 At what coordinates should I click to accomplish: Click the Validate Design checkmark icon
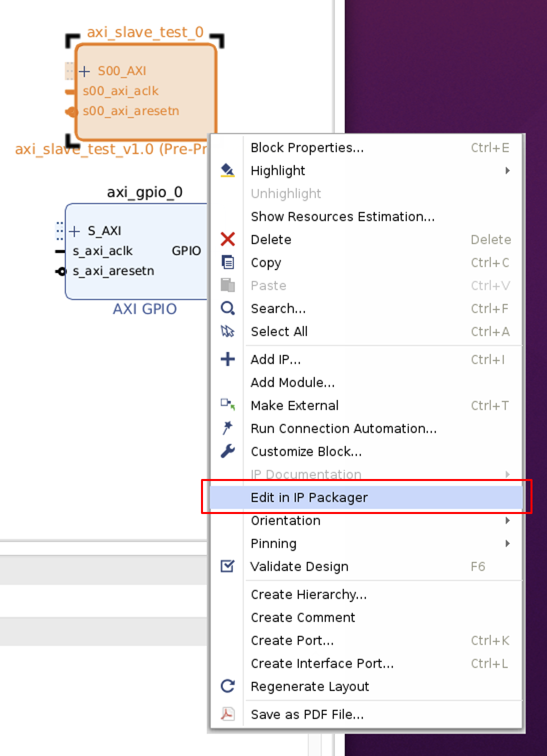[227, 565]
